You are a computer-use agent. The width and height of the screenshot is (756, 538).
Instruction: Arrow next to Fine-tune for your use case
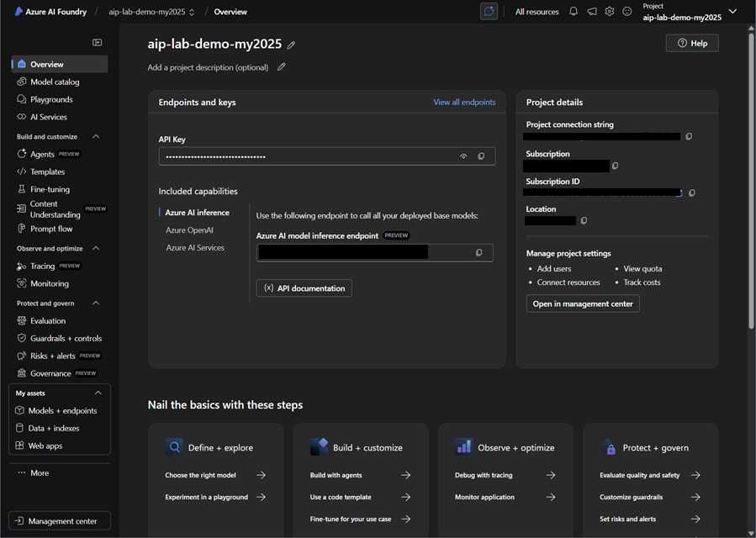[406, 520]
